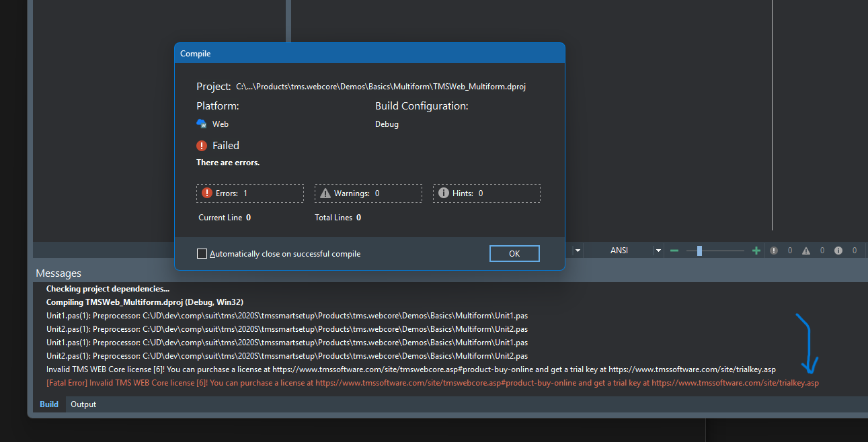Toggle Automatically close on successful compile checkbox
This screenshot has height=442, width=868.
202,254
